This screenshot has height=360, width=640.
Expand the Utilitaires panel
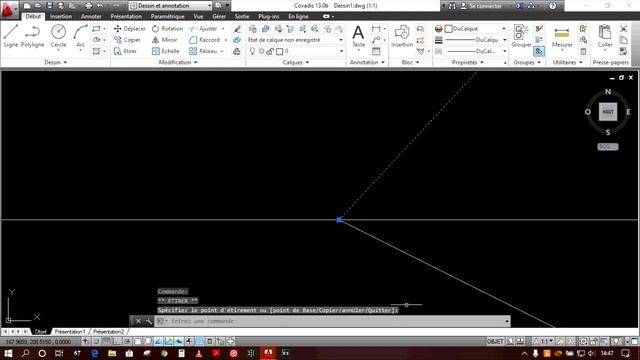(568, 62)
